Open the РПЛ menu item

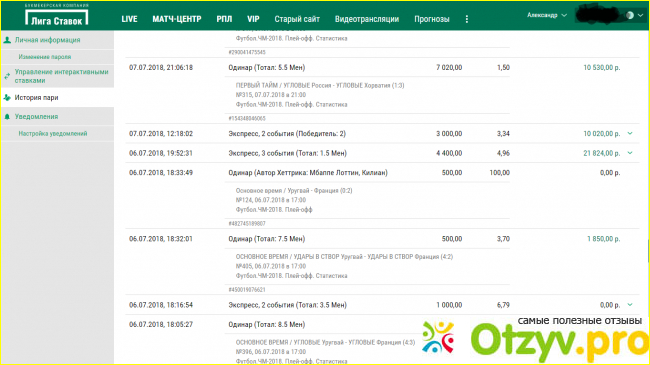tap(224, 19)
